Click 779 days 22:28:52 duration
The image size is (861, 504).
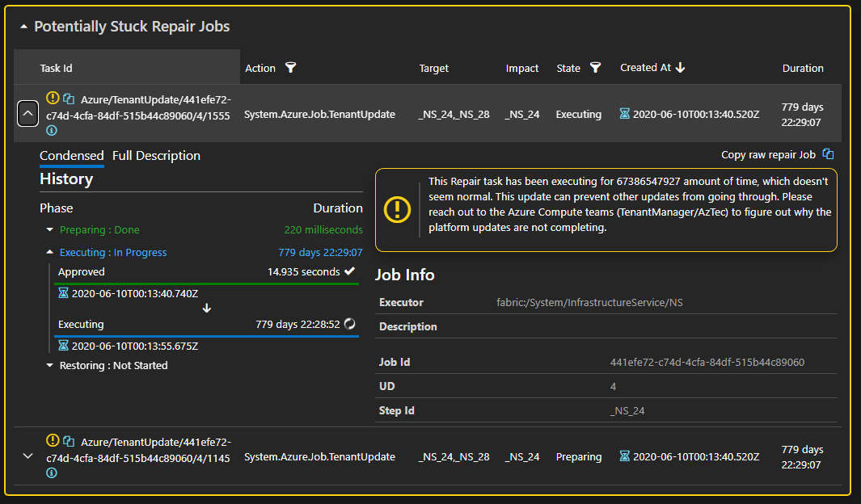coord(298,324)
